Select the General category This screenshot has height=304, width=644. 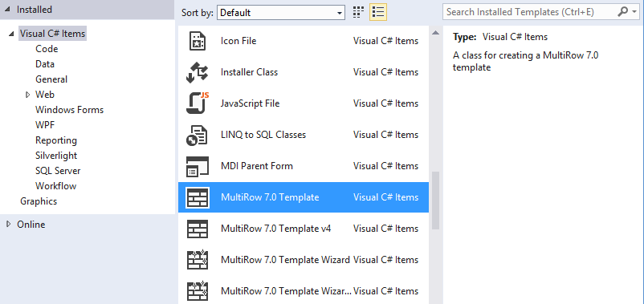51,79
